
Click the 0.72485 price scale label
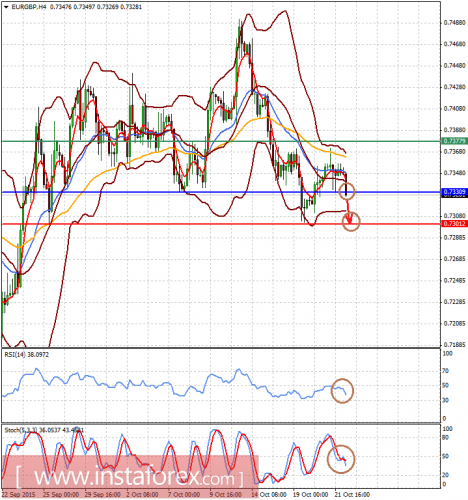[455, 280]
